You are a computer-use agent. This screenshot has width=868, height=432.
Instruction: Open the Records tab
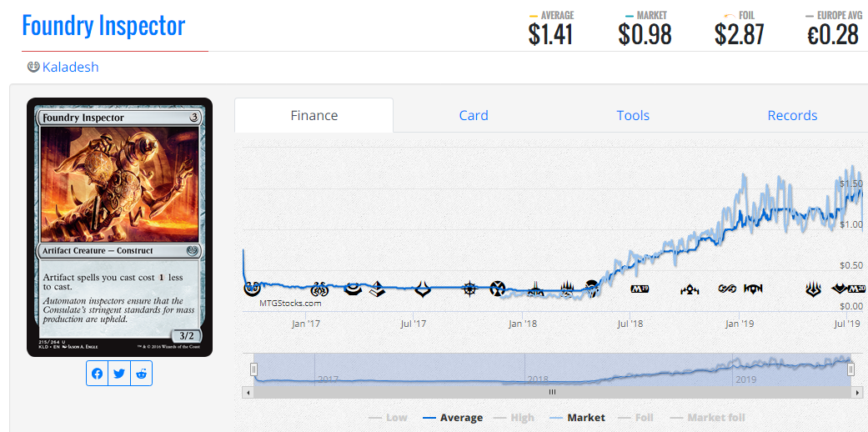pyautogui.click(x=792, y=115)
